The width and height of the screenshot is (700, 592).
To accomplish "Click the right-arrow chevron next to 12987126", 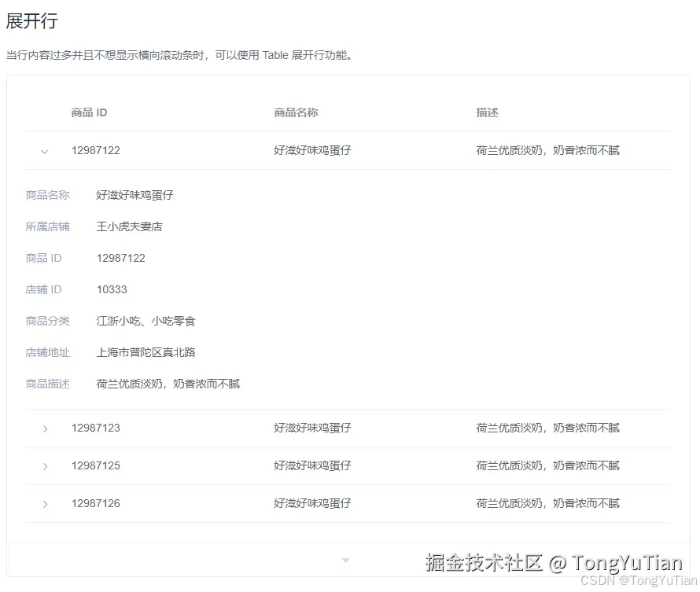I will (x=45, y=504).
